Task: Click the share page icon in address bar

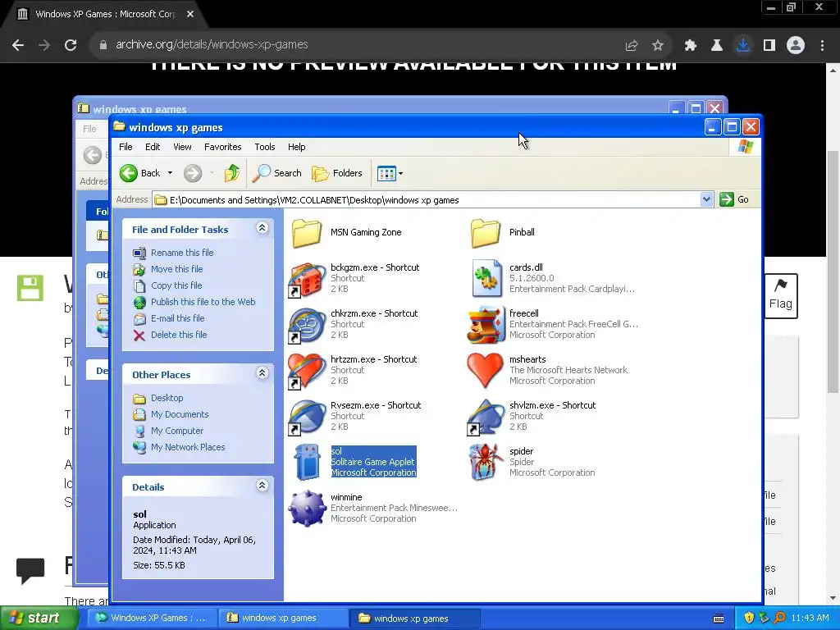Action: [x=632, y=46]
